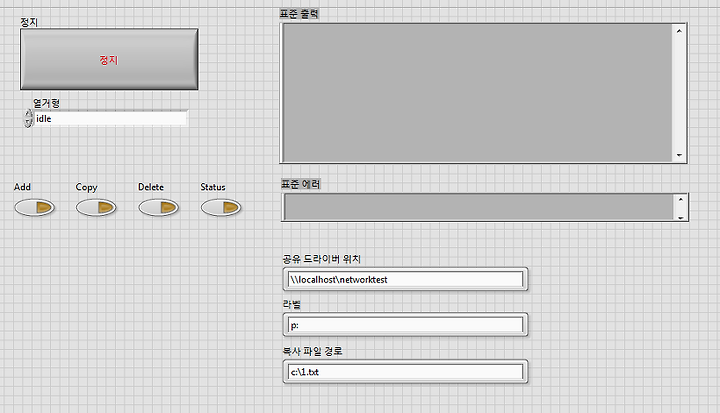Click the 복사 파일 경로 field with c:\1.txt
Image resolution: width=720 pixels, height=413 pixels.
[405, 372]
